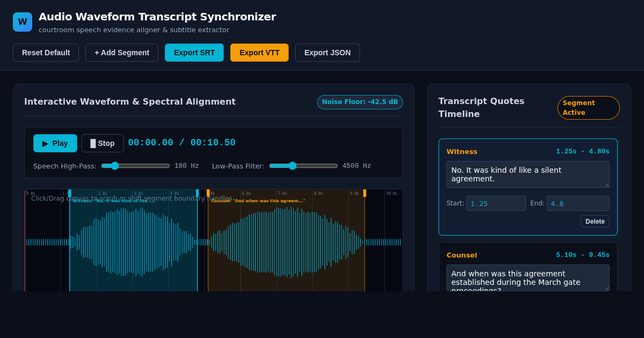Click the Witness speaker label in timeline
Image resolution: width=644 pixels, height=338 pixels.
pos(462,152)
